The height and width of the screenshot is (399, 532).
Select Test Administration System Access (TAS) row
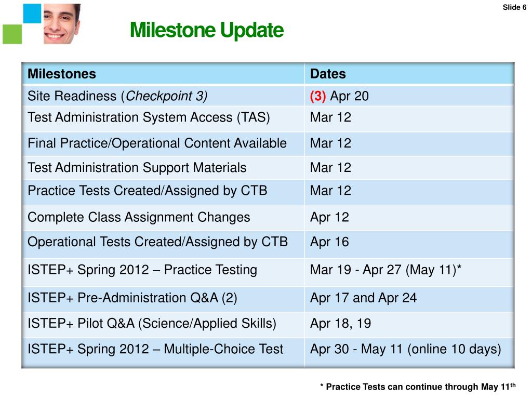[268, 119]
